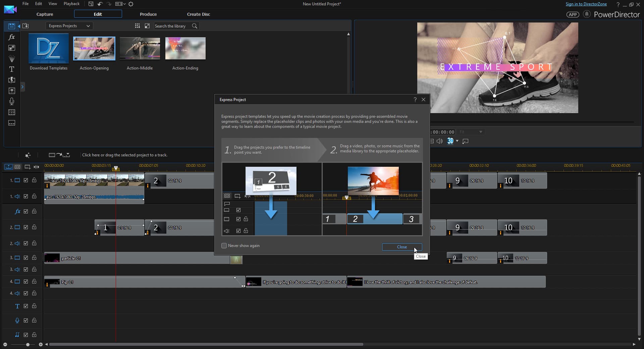Toggle 3D mode in preview
This screenshot has height=349, width=644.
click(x=450, y=141)
